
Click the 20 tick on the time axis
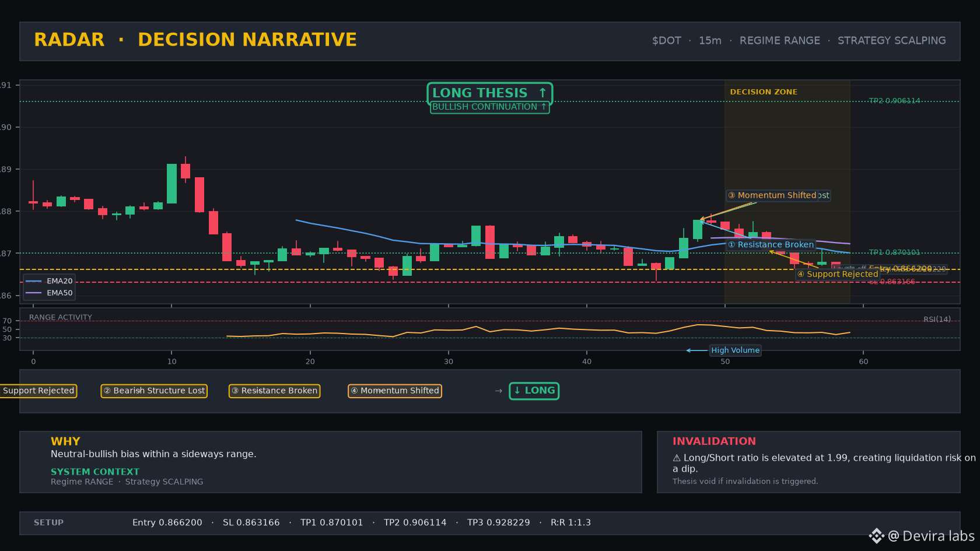[310, 362]
